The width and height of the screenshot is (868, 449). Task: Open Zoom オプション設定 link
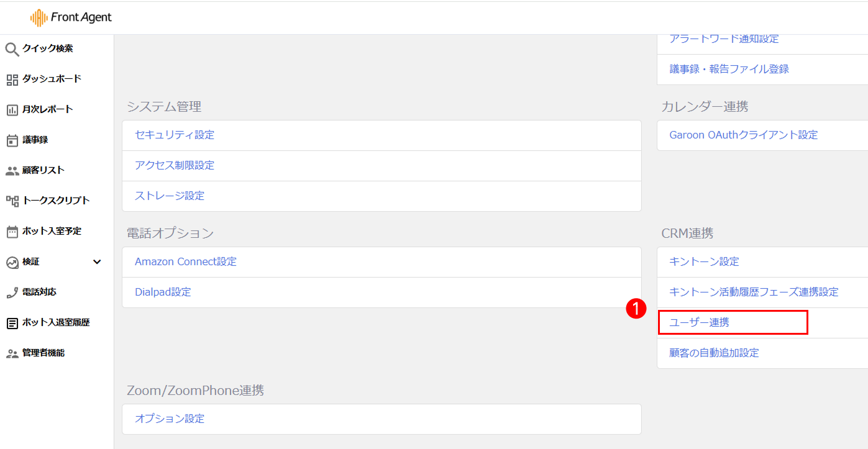[170, 419]
